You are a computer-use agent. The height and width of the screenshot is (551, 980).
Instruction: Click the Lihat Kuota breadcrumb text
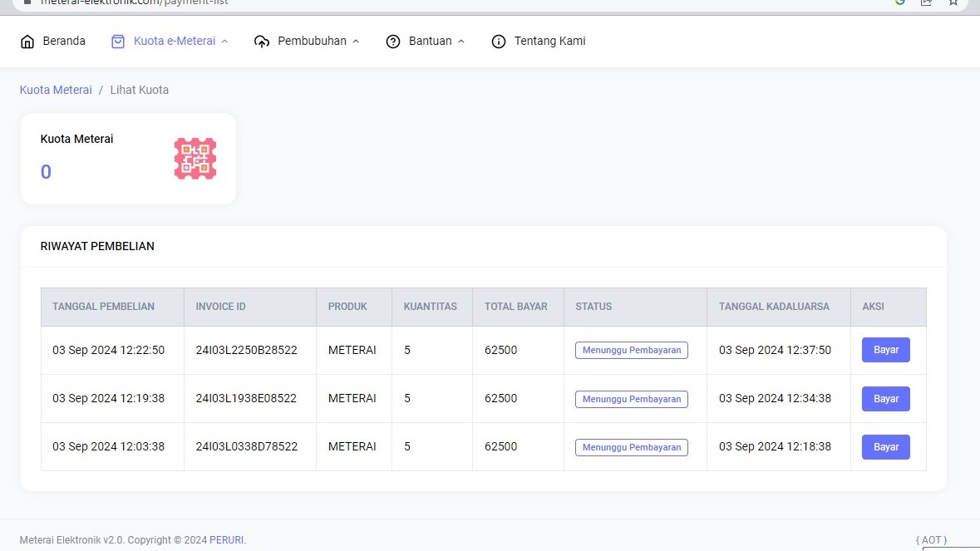pos(140,90)
